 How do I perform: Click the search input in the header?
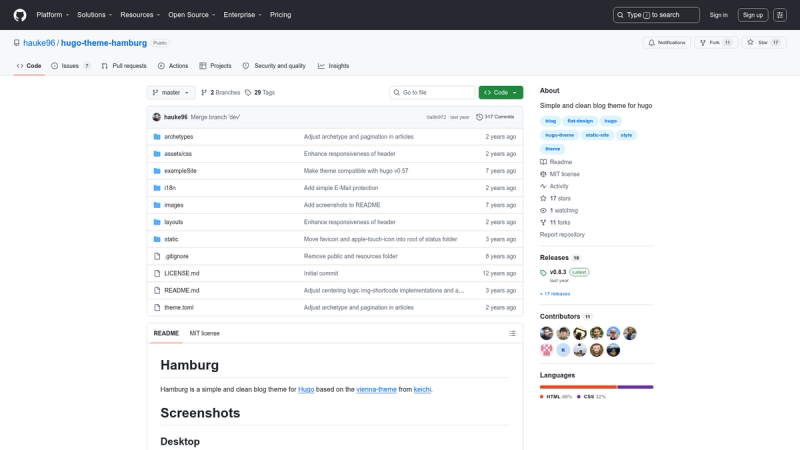pos(656,15)
